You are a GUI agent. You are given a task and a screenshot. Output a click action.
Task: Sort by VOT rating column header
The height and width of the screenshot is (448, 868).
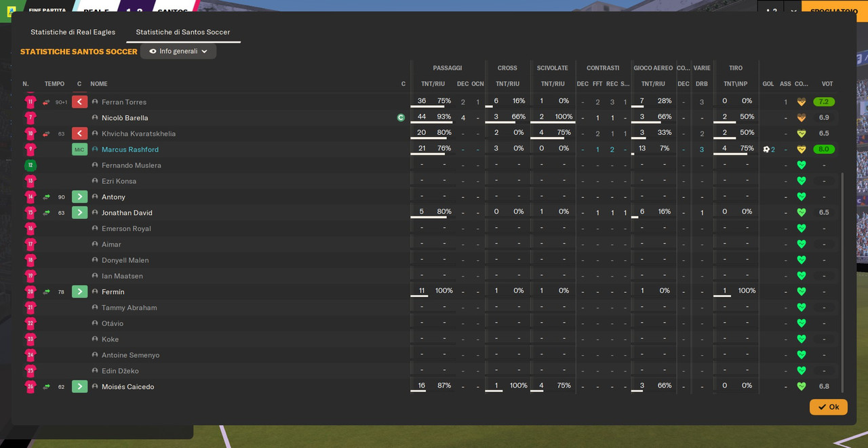[x=827, y=84]
